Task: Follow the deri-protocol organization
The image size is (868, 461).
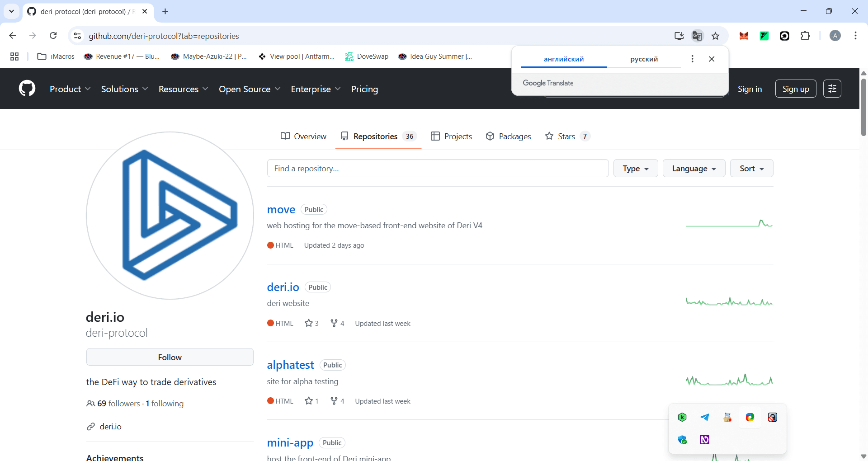Action: point(170,357)
